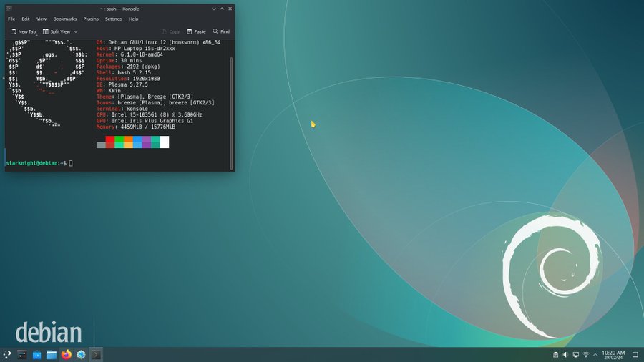
Task: Launch Firefox from the taskbar
Action: pyautogui.click(x=67, y=354)
